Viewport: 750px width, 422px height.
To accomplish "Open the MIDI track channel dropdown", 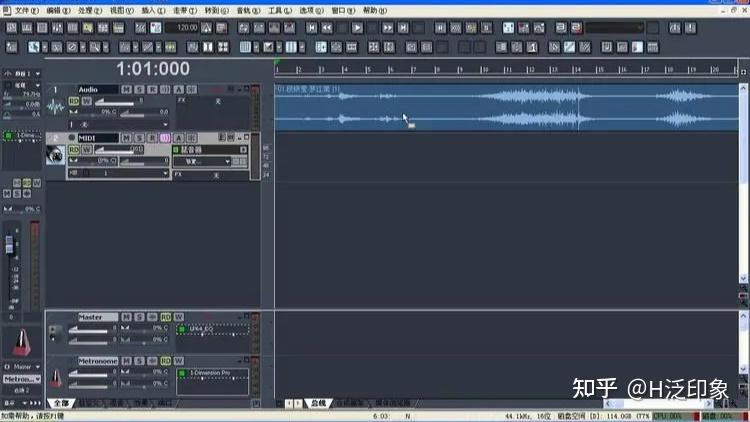I will pyautogui.click(x=165, y=173).
